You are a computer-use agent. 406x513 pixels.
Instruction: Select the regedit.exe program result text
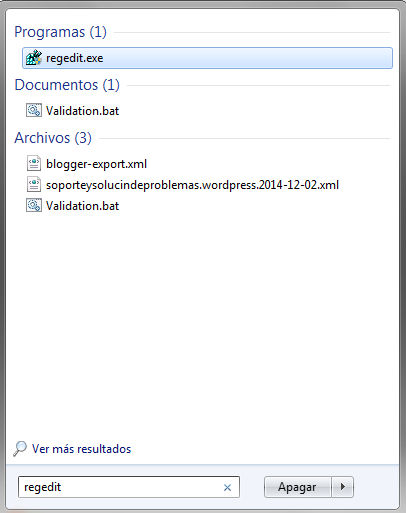75,58
